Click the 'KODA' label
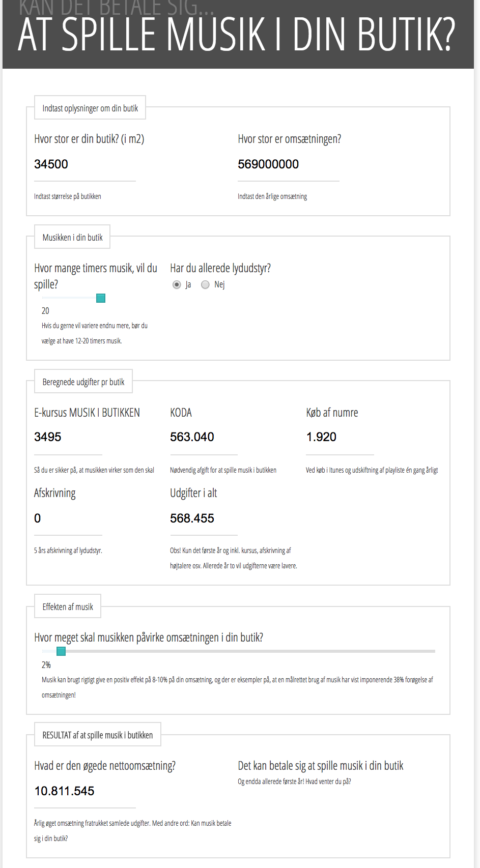 pyautogui.click(x=181, y=413)
